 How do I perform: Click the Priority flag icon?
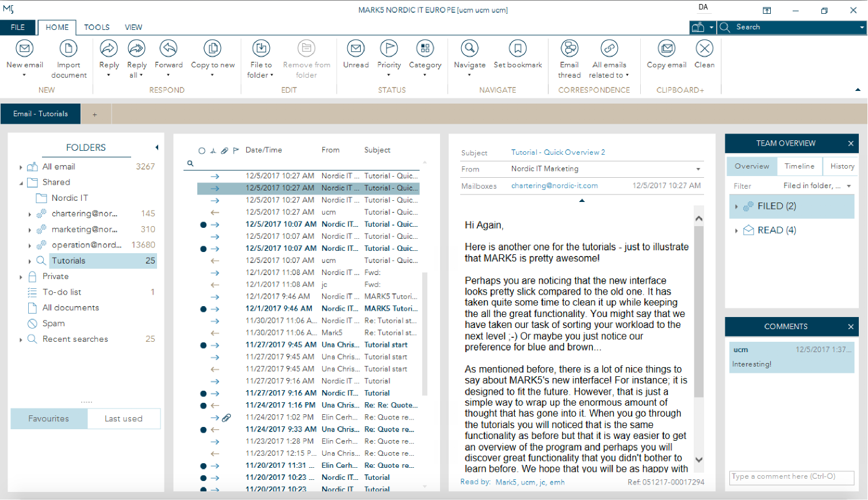(389, 48)
